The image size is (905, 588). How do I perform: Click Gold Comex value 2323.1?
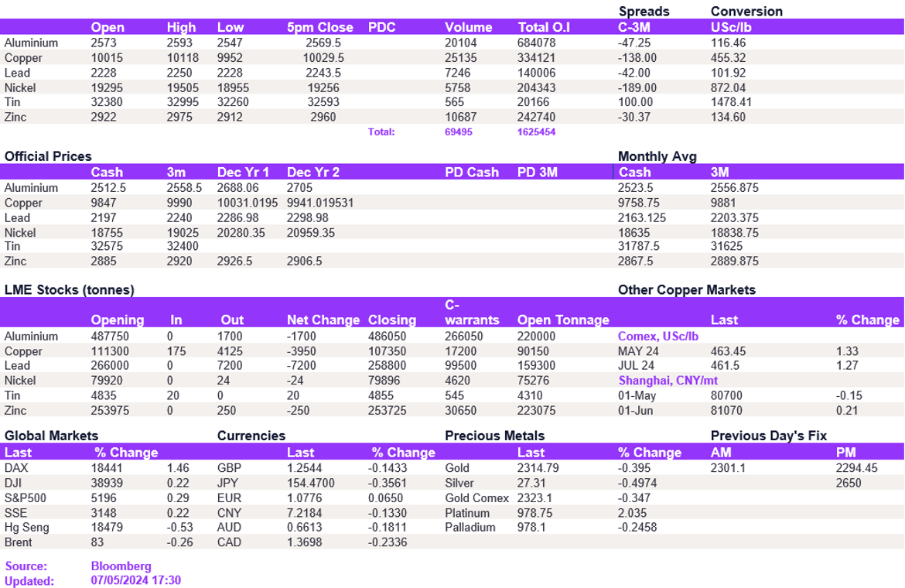coord(534,498)
